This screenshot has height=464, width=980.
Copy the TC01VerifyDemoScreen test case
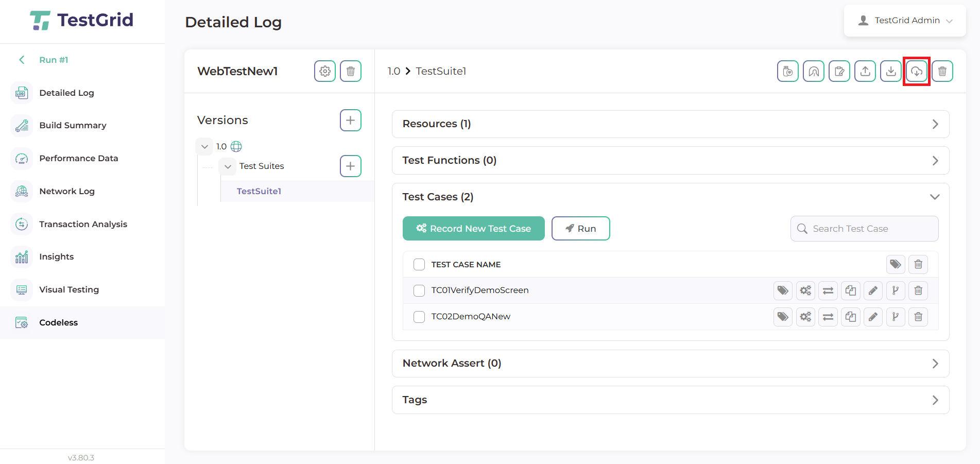click(851, 290)
